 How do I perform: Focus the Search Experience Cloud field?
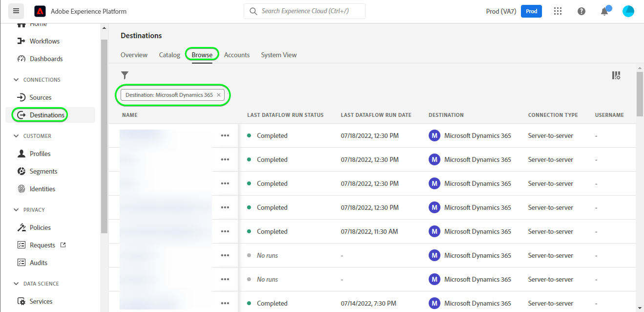tap(305, 11)
